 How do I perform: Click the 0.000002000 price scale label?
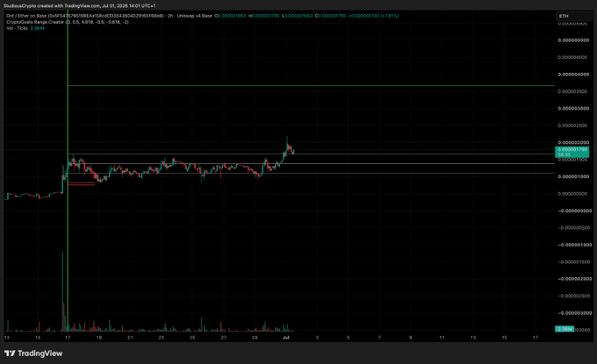[x=573, y=143]
